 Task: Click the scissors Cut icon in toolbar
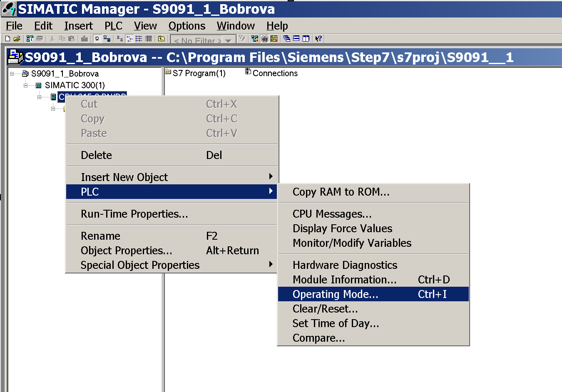tap(52, 39)
